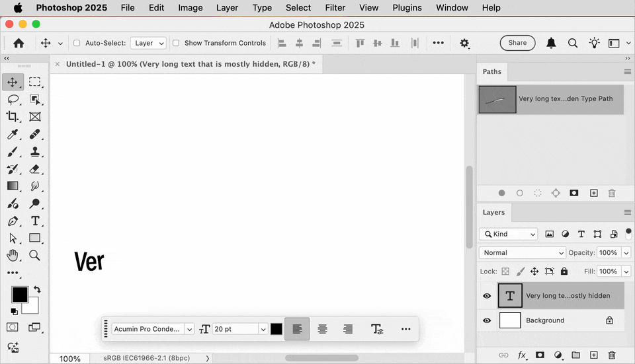Toggle lock all on layer
This screenshot has height=364, width=635.
pos(564,271)
